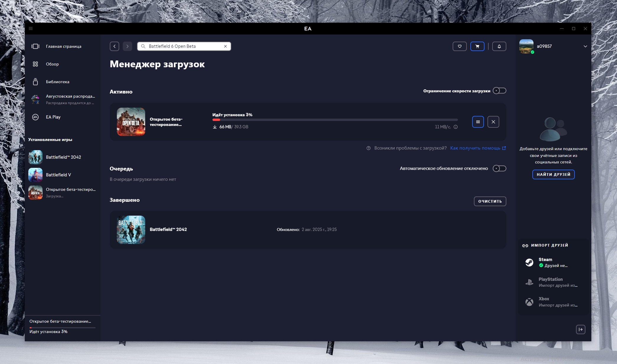The image size is (617, 364).
Task: Expand the a09857 account dropdown
Action: (x=585, y=46)
